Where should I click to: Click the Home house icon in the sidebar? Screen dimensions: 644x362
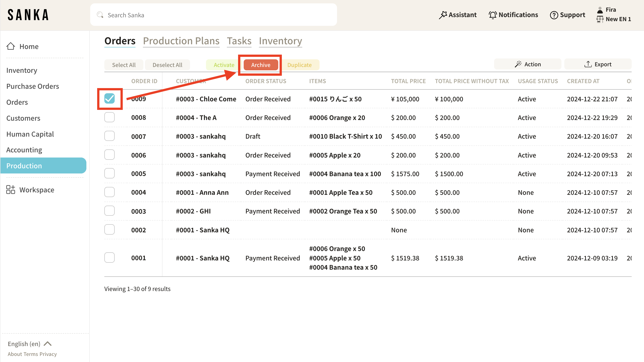click(11, 46)
